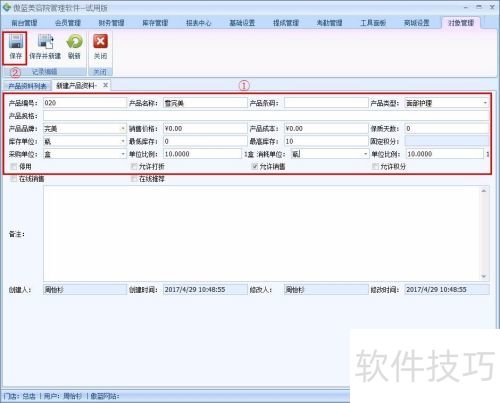Open the 采购单位 dropdown list
Screen dimensions: 500x403
(123, 154)
